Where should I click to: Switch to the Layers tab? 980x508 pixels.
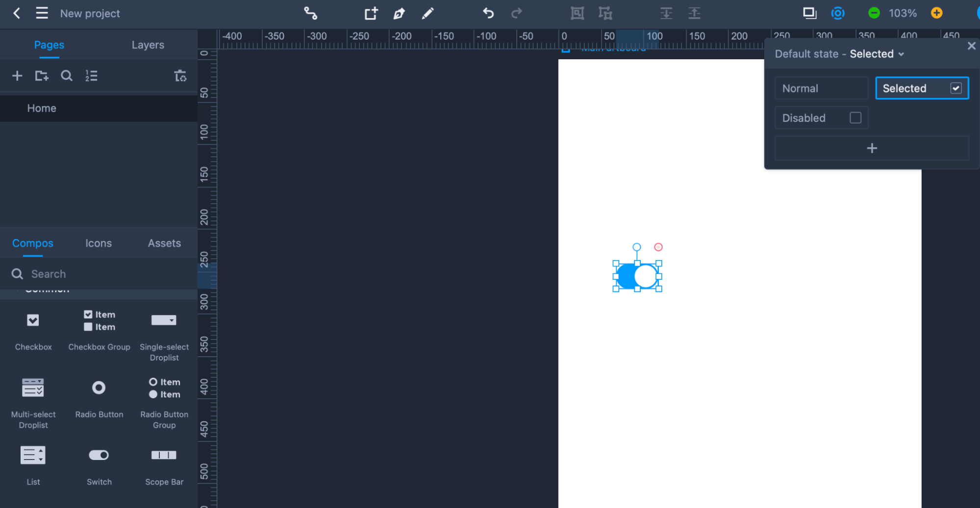148,45
